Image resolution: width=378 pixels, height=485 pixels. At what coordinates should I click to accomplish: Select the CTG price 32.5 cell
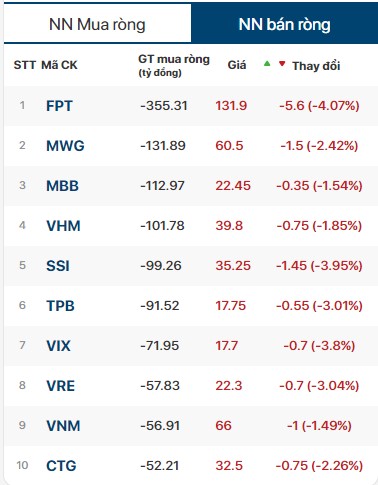[x=229, y=466]
